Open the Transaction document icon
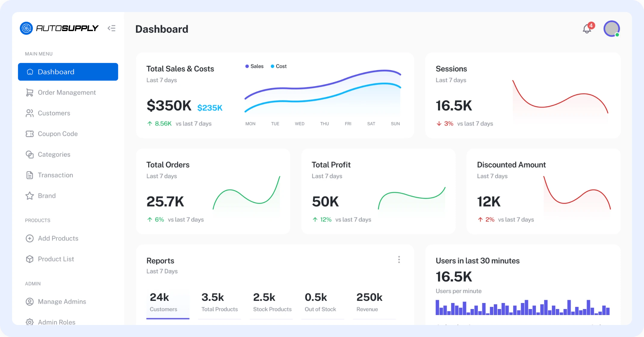The height and width of the screenshot is (337, 644). pos(29,175)
